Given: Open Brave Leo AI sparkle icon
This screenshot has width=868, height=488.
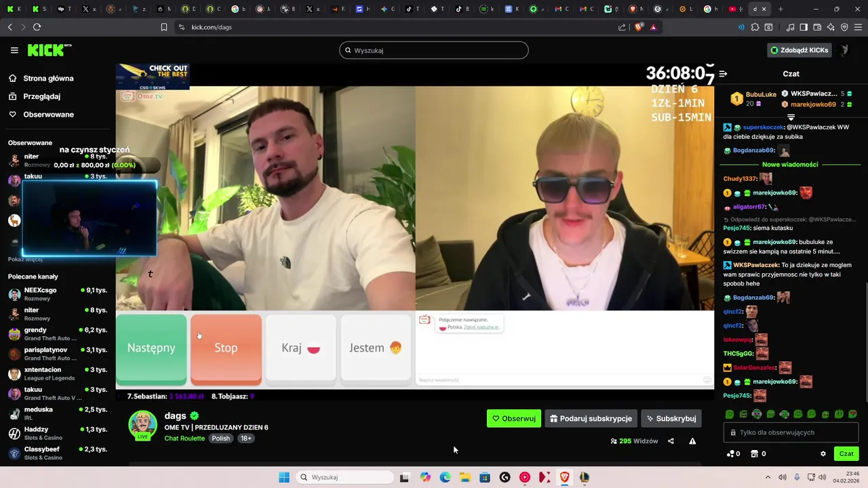Looking at the screenshot, I should tap(831, 27).
